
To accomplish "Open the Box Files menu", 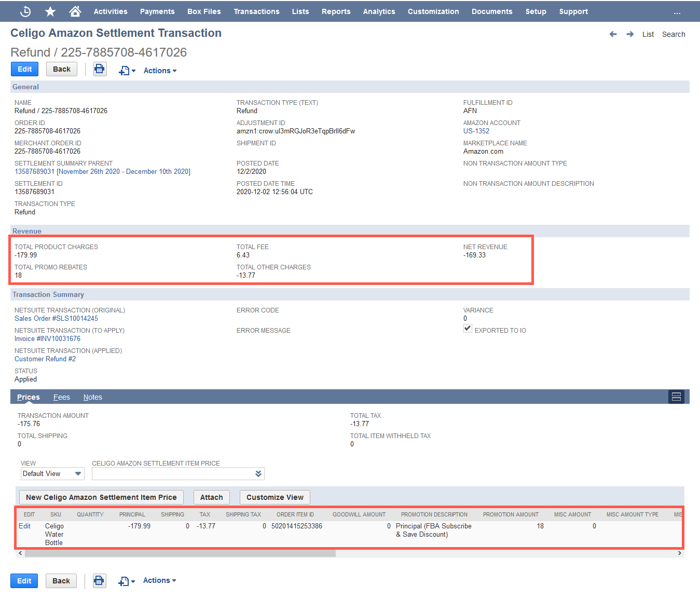I will 204,11.
